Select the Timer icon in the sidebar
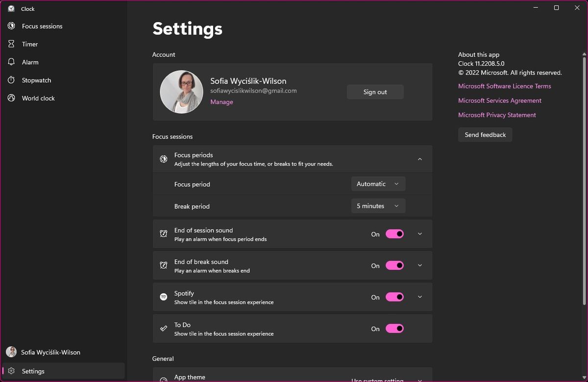Screen dimensions: 588x382 (x=29, y=44)
